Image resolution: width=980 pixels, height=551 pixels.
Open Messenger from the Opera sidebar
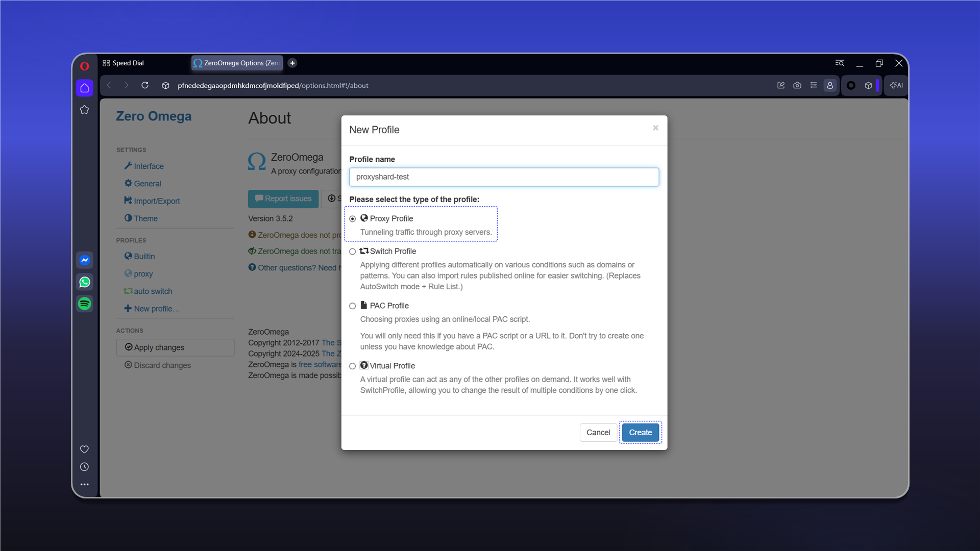tap(85, 260)
